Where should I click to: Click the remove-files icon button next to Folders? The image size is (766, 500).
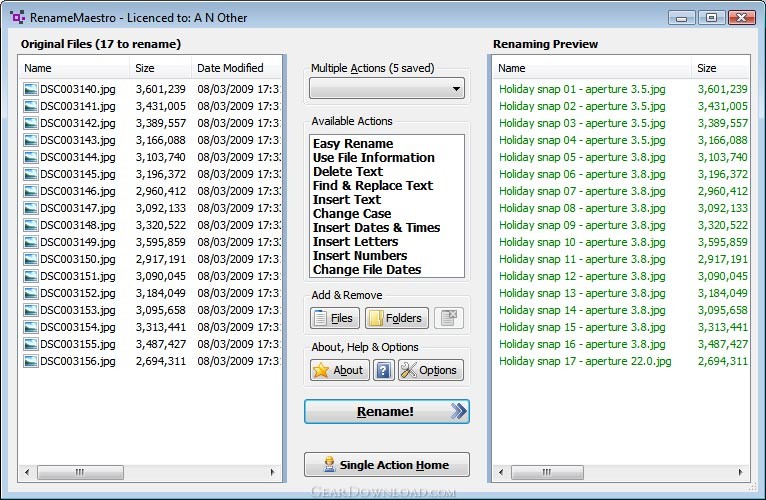click(448, 318)
